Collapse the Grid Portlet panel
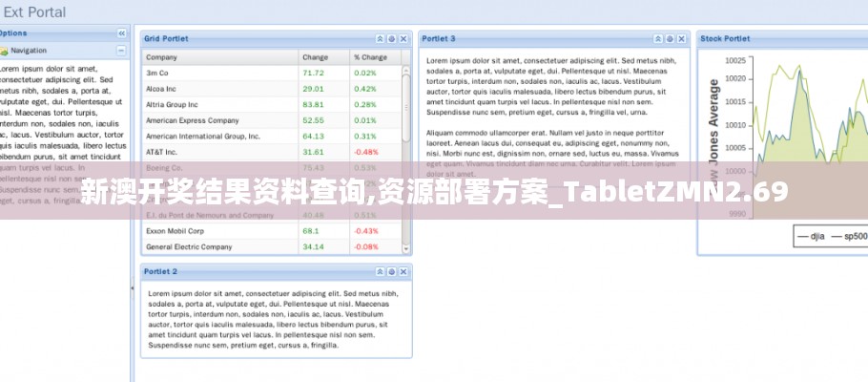This screenshot has height=382, width=868. tap(380, 39)
